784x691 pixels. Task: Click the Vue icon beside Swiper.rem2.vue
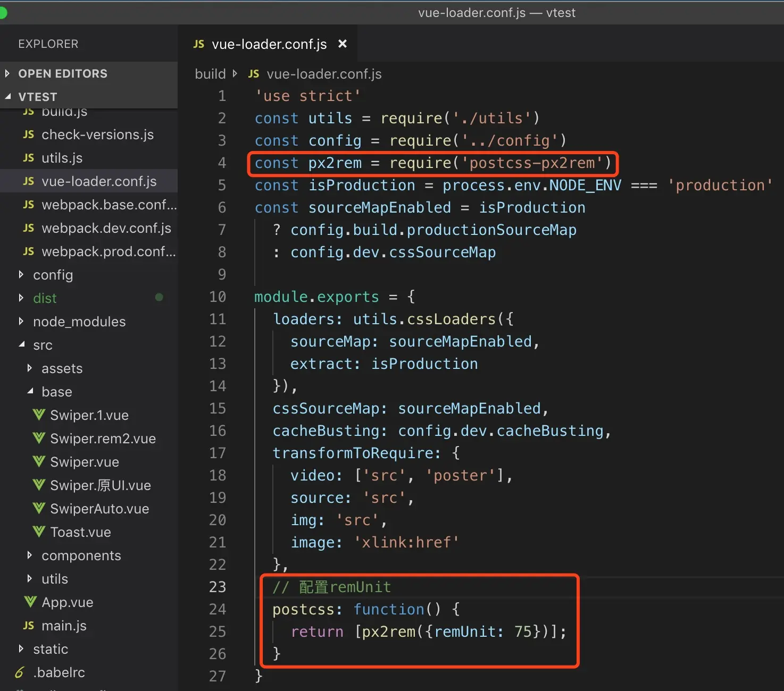[39, 439]
